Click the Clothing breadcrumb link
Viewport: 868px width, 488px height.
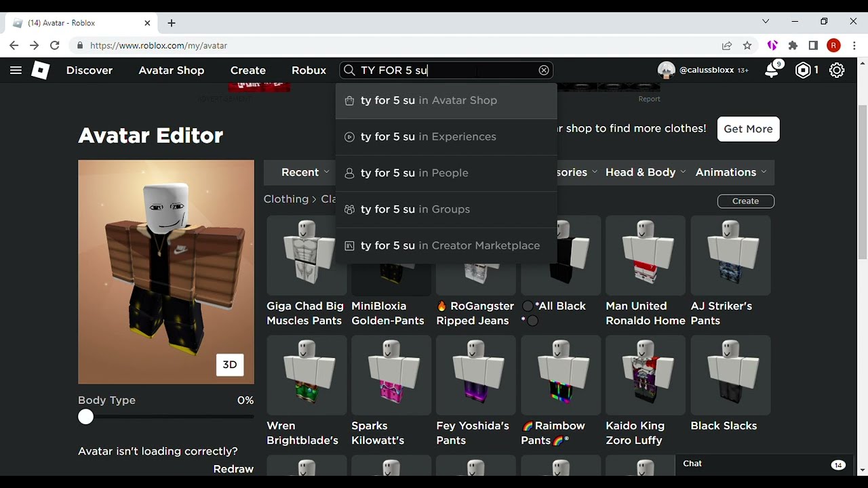pyautogui.click(x=286, y=199)
